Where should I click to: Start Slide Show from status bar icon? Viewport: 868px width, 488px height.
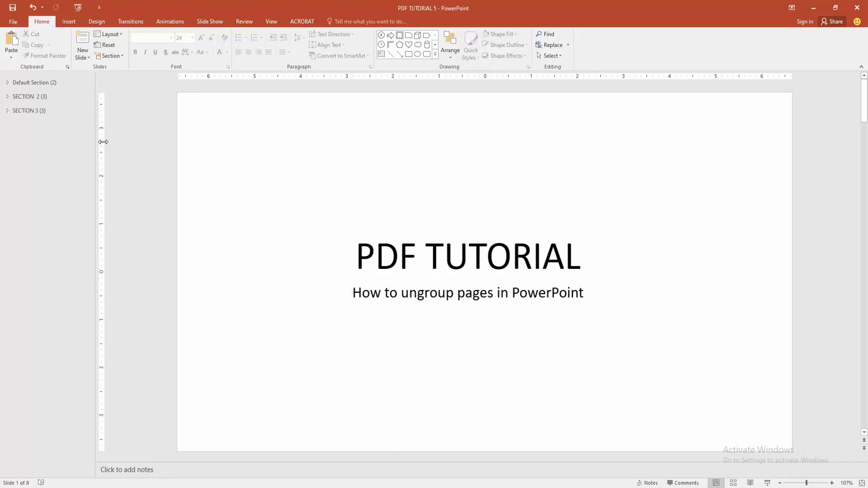point(767,483)
